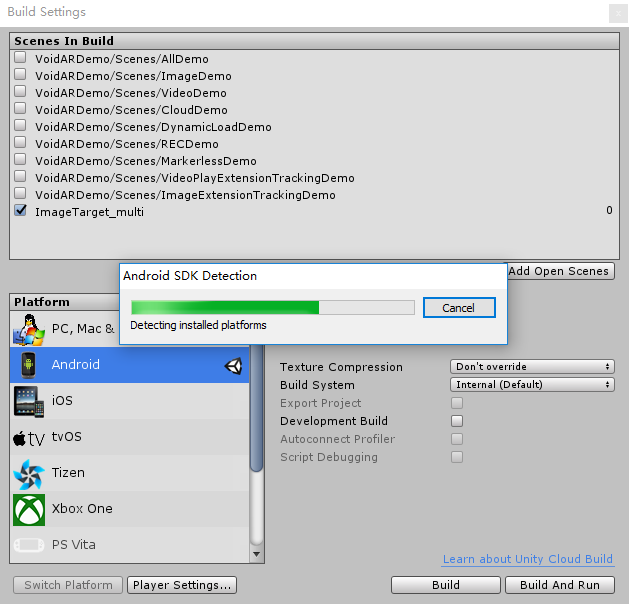This screenshot has width=629, height=604.
Task: Open the Build System dropdown
Action: coord(532,385)
